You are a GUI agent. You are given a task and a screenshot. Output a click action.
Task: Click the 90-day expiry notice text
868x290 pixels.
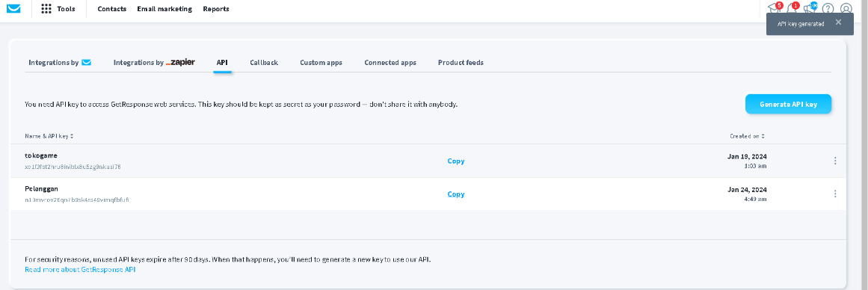click(227, 259)
